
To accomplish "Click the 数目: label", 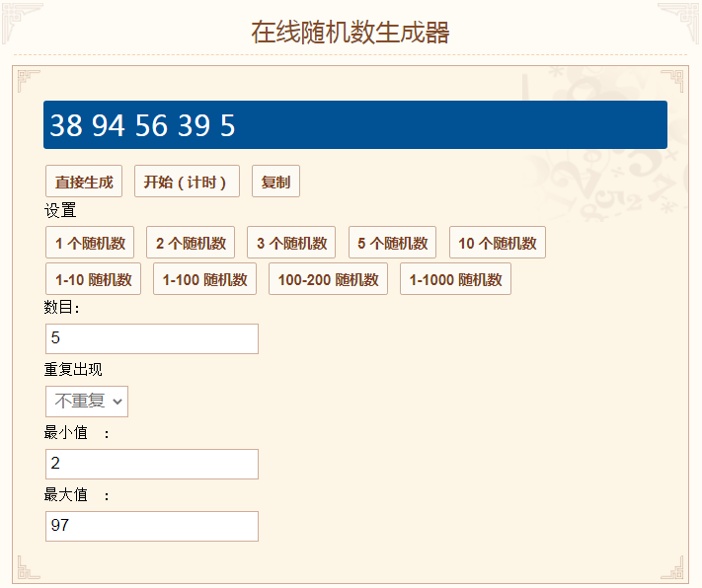I will [62, 308].
